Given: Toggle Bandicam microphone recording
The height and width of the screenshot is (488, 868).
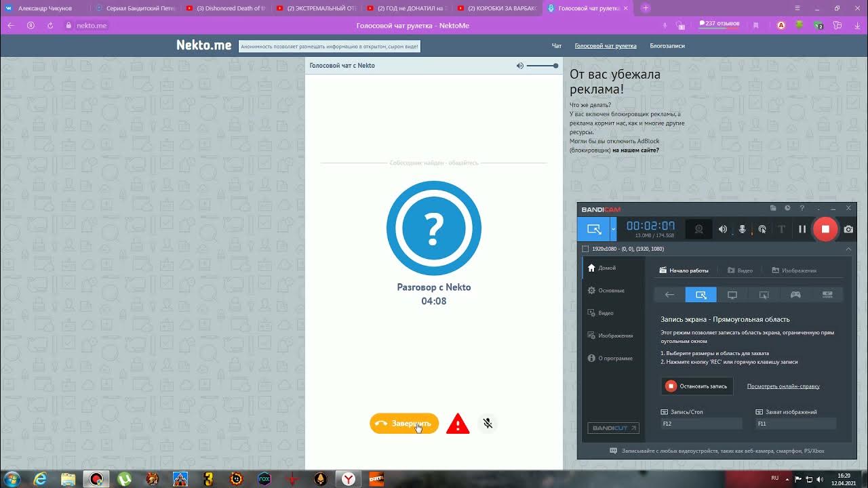Looking at the screenshot, I should [743, 229].
